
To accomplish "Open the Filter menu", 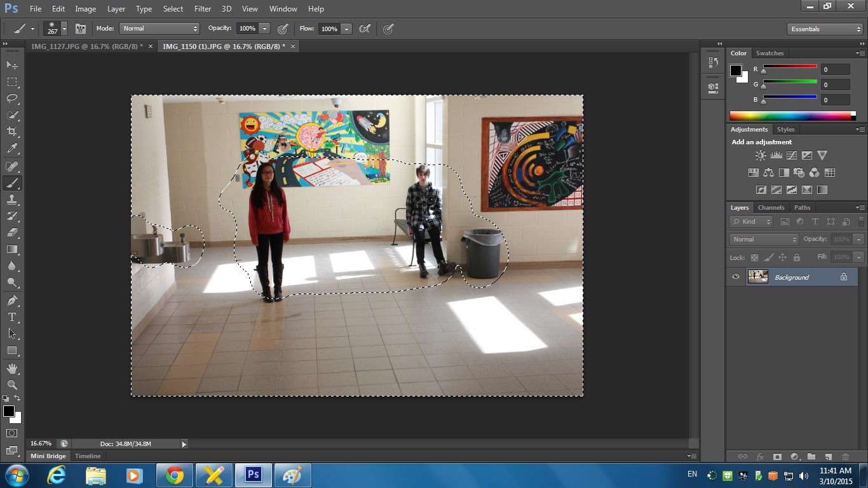I will 203,9.
